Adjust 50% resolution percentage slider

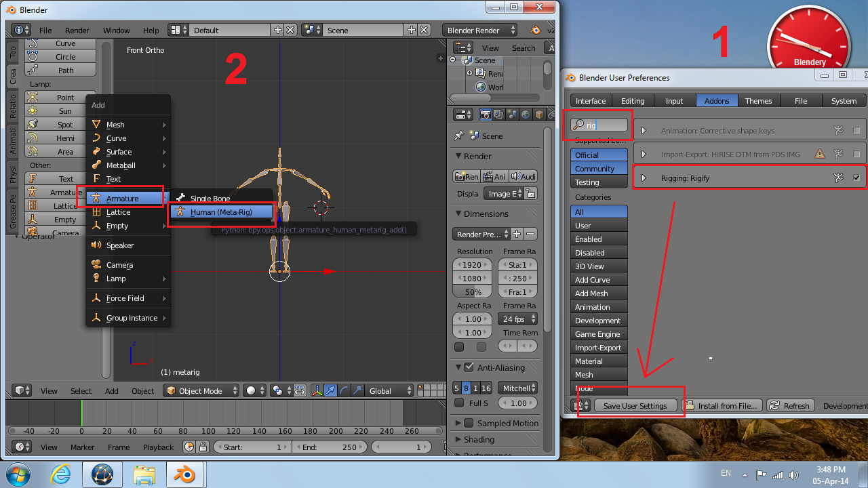[x=473, y=291]
